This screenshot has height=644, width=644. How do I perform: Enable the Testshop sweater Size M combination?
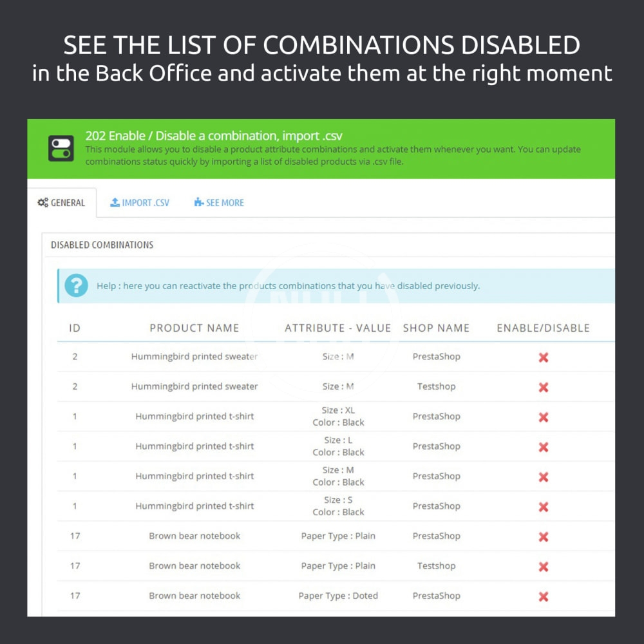544,387
